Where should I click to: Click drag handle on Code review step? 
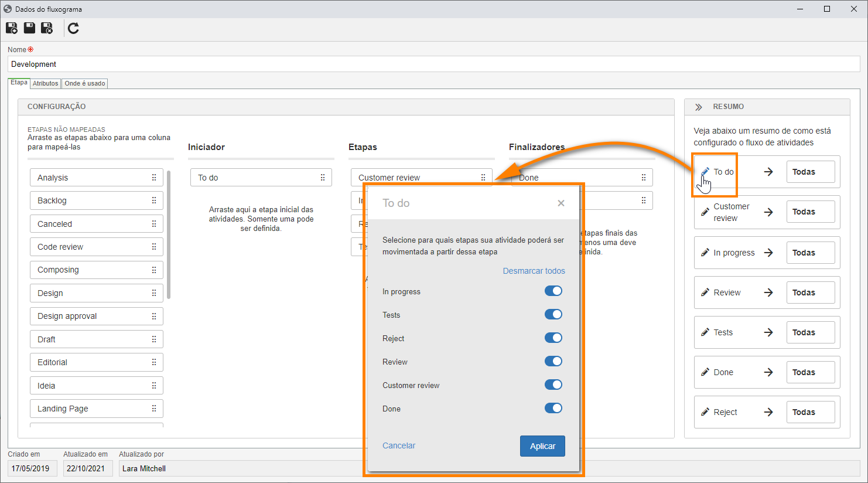tap(154, 247)
